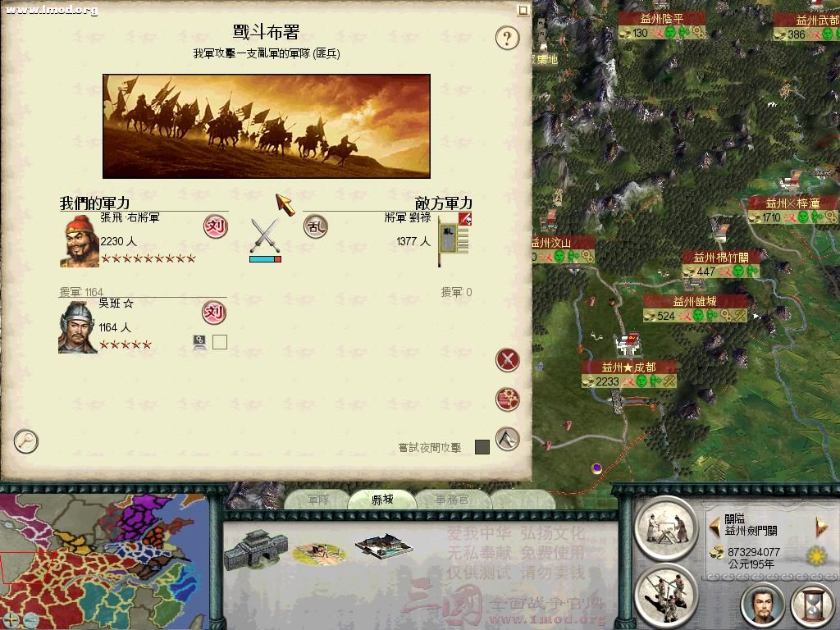
Task: Click 張飛 general portrait
Action: (x=80, y=240)
